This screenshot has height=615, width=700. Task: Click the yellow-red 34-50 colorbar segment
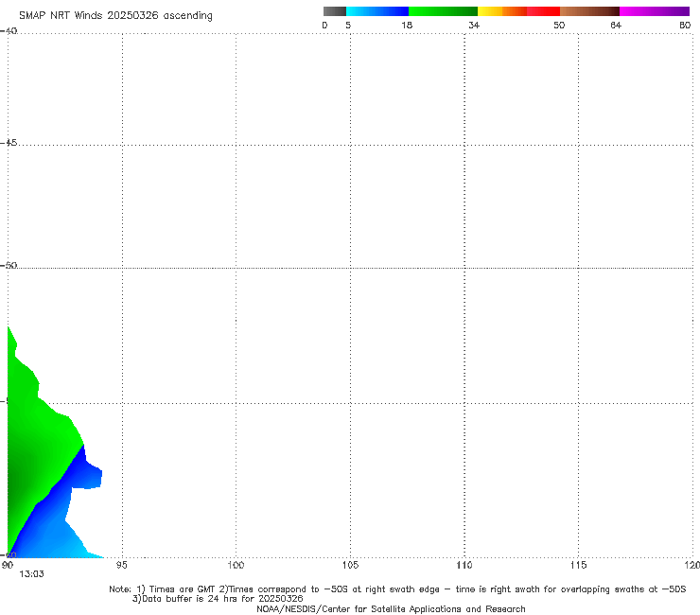[518, 11]
